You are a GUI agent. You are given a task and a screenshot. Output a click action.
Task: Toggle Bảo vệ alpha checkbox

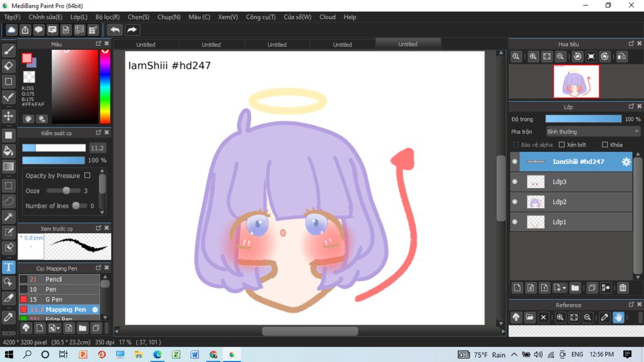coord(516,145)
